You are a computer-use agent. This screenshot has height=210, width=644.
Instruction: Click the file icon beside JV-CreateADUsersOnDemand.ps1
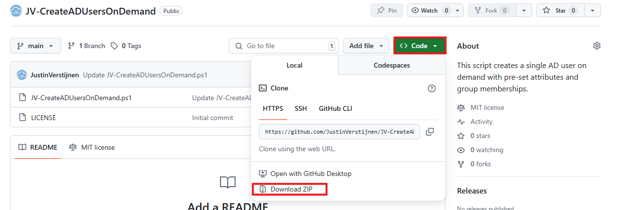(22, 98)
